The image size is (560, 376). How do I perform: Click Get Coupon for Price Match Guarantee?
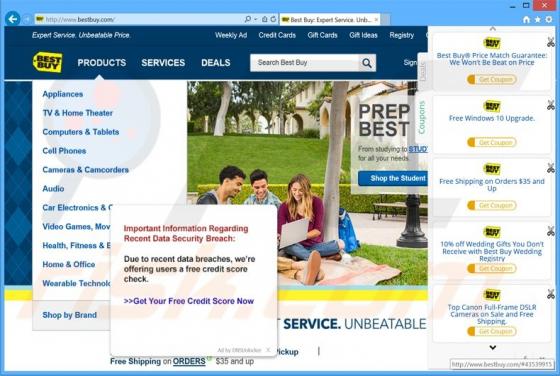[492, 79]
